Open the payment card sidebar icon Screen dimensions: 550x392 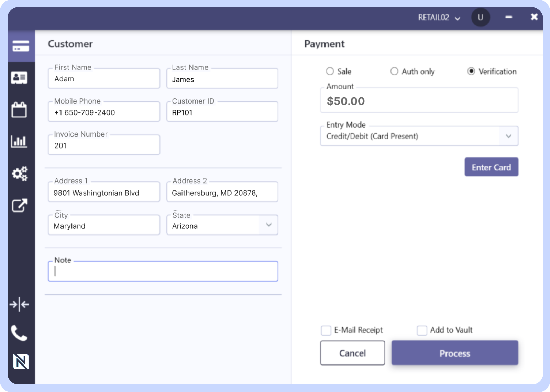tap(21, 46)
